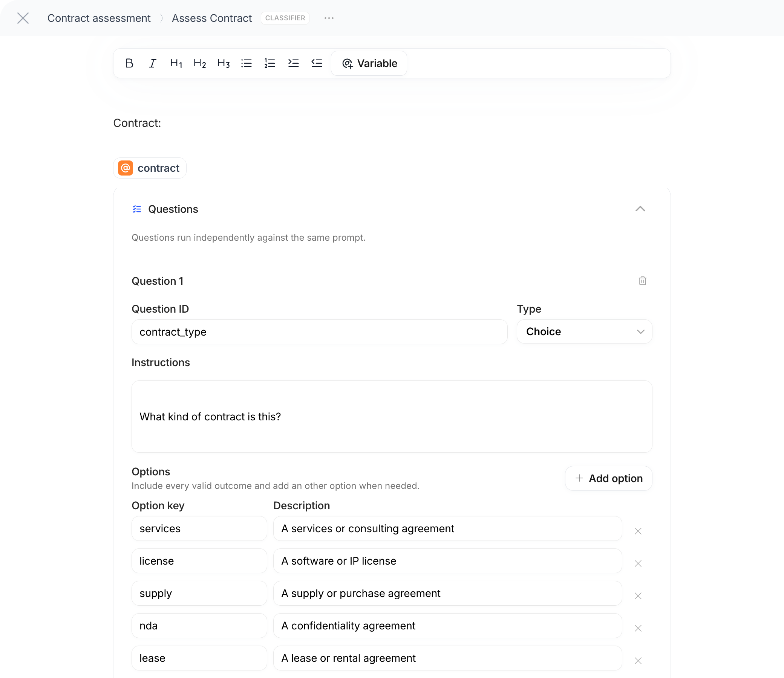Increase indent of the text
Image resolution: width=784 pixels, height=678 pixels.
(293, 63)
